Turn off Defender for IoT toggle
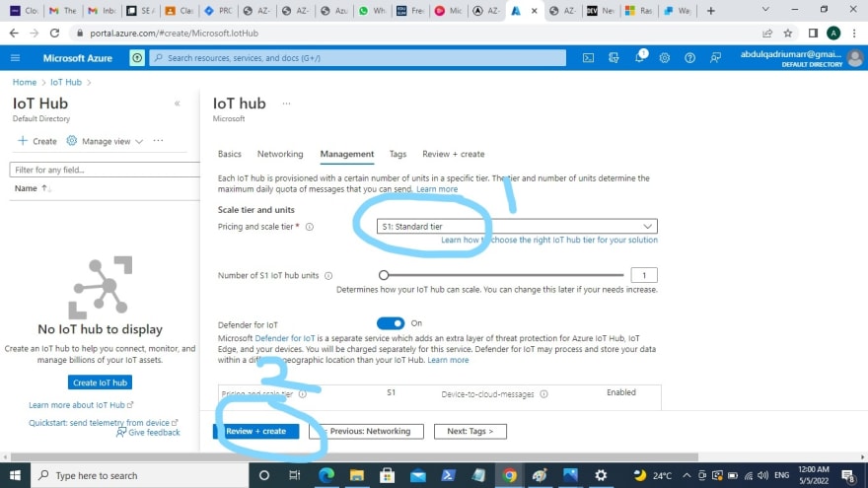The width and height of the screenshot is (868, 488). pyautogui.click(x=391, y=323)
